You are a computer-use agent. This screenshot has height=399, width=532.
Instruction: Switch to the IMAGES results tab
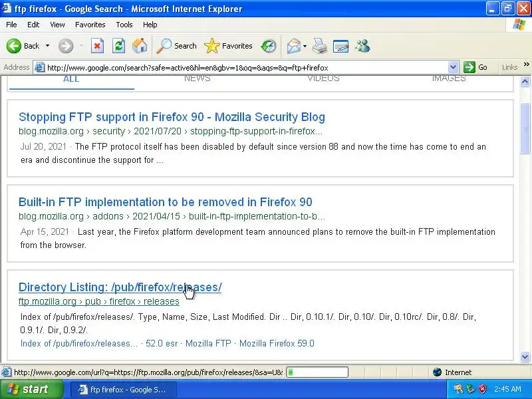click(449, 78)
